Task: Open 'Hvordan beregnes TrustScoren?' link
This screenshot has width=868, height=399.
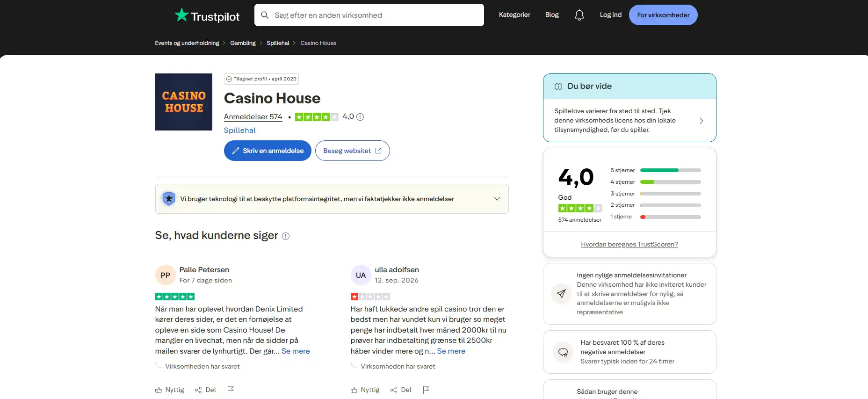Action: point(629,245)
